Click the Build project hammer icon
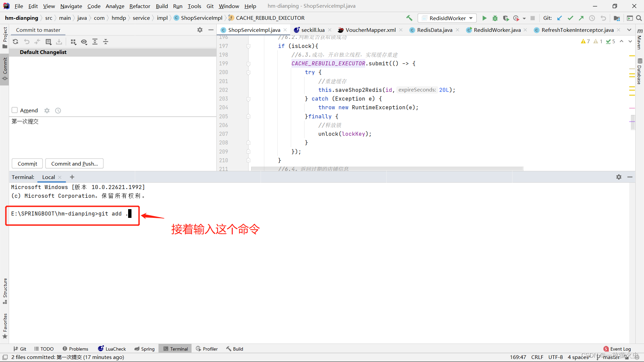This screenshot has height=362, width=644. (x=409, y=18)
